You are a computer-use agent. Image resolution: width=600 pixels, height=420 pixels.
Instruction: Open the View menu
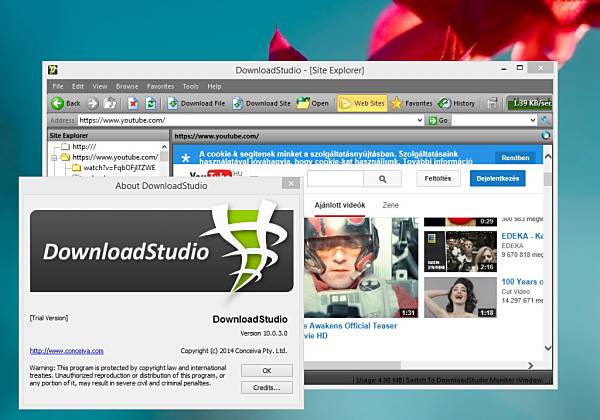[x=100, y=86]
